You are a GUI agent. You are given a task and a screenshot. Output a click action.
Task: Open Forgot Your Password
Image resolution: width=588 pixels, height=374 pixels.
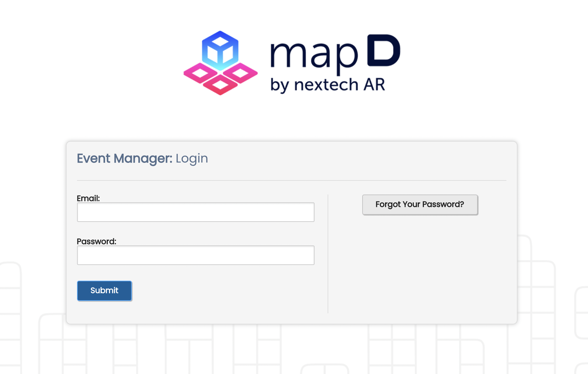[x=420, y=205]
